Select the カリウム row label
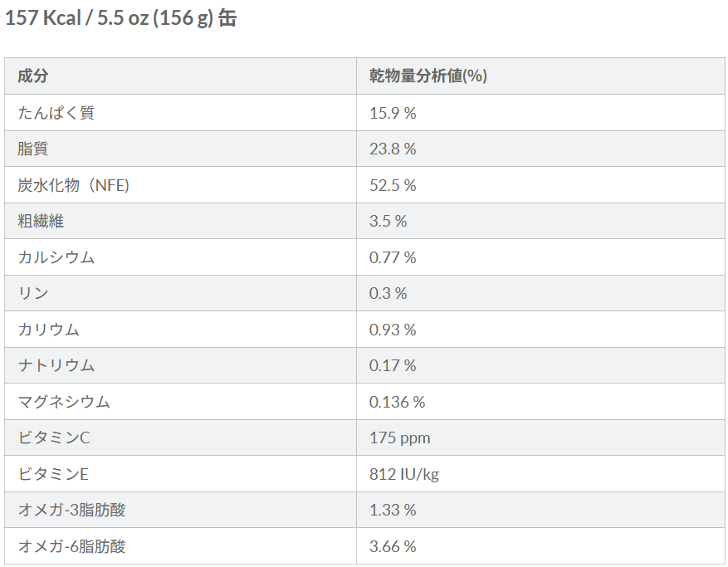 (49, 330)
